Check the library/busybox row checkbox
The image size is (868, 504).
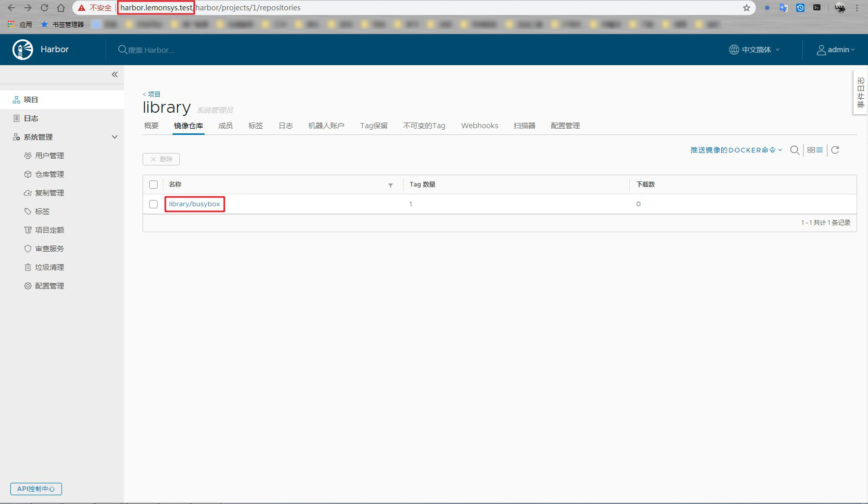click(153, 204)
